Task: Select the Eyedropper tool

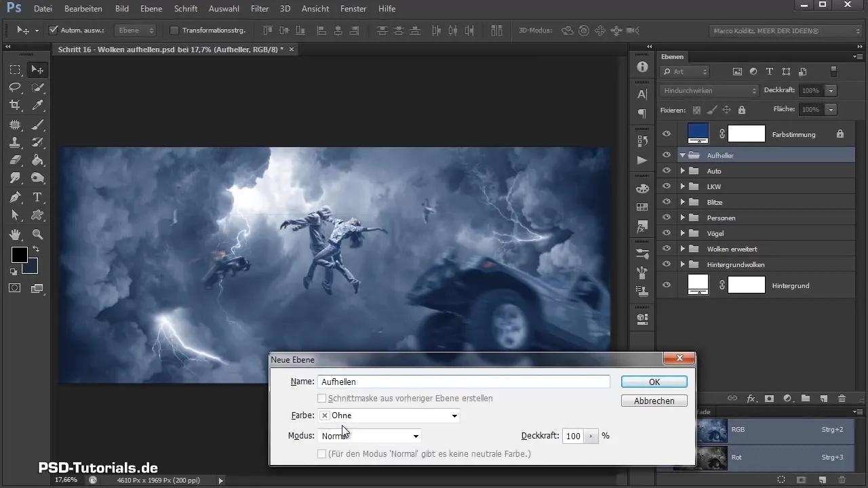Action: 38,105
